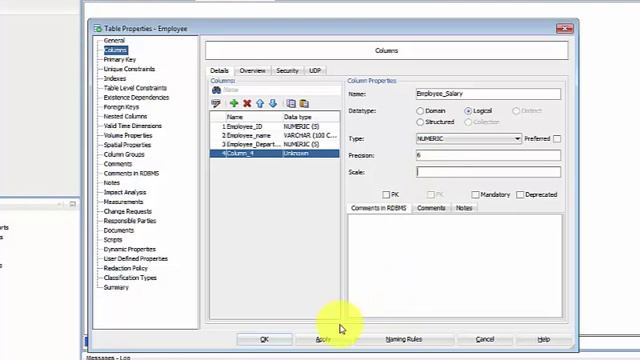Open Comments in RDBMS tree item

pyautogui.click(x=131, y=173)
